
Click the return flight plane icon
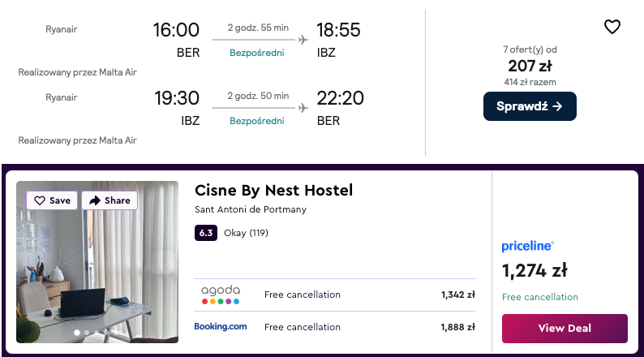tap(303, 107)
